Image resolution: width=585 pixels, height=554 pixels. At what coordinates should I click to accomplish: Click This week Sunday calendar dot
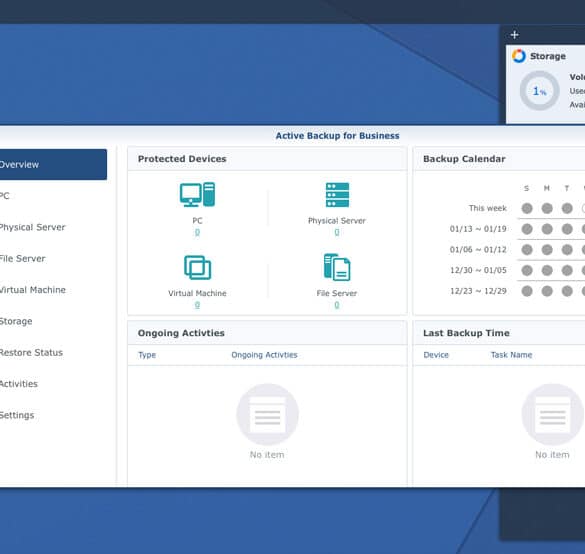pyautogui.click(x=527, y=208)
